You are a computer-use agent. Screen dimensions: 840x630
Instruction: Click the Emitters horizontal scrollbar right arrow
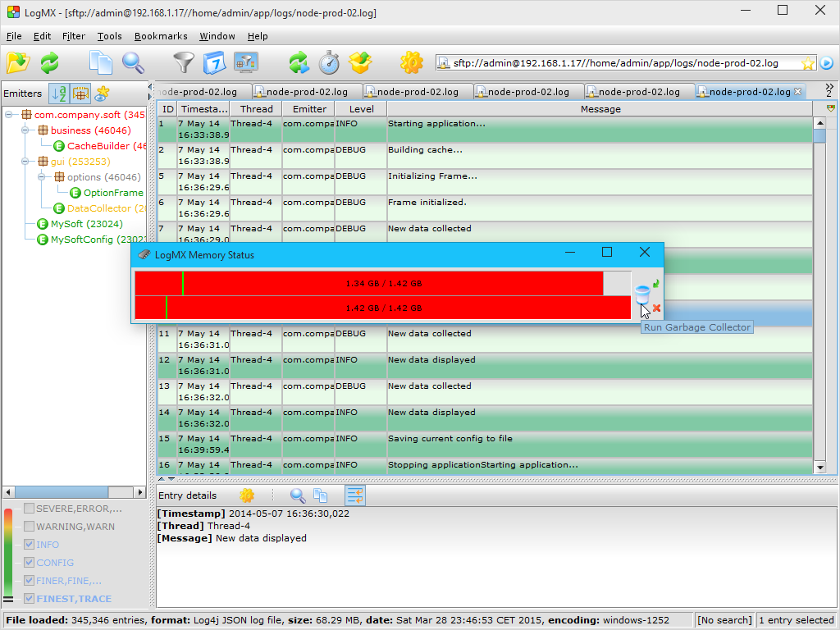pyautogui.click(x=140, y=492)
